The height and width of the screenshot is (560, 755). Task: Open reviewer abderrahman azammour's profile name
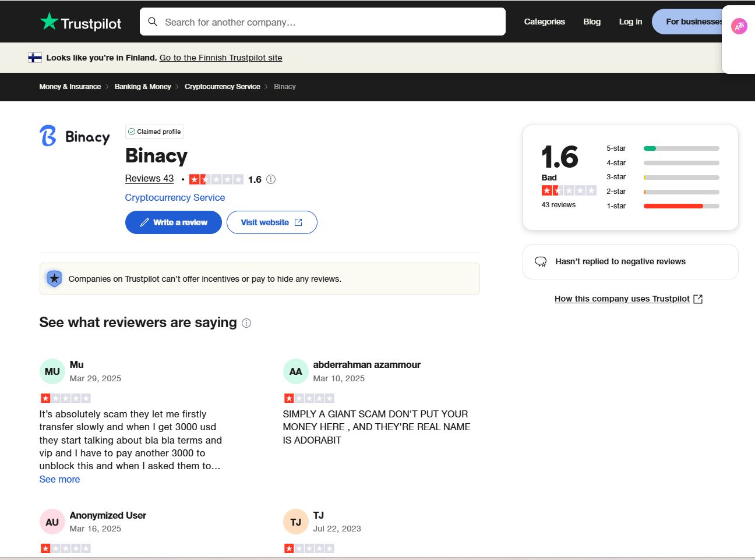[x=366, y=364]
